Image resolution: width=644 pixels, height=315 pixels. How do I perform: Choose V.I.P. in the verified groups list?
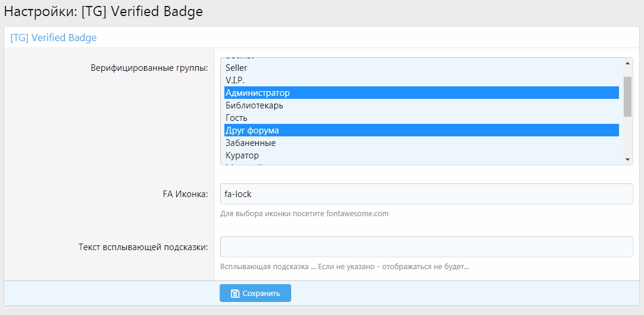[235, 80]
